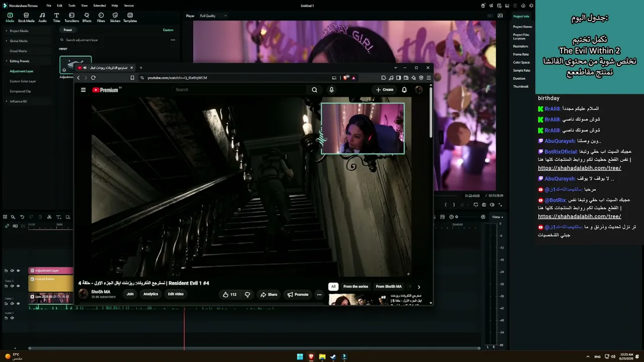Zoom in timeline with plus icon
Viewport: 644px width, 362px height.
tap(483, 217)
